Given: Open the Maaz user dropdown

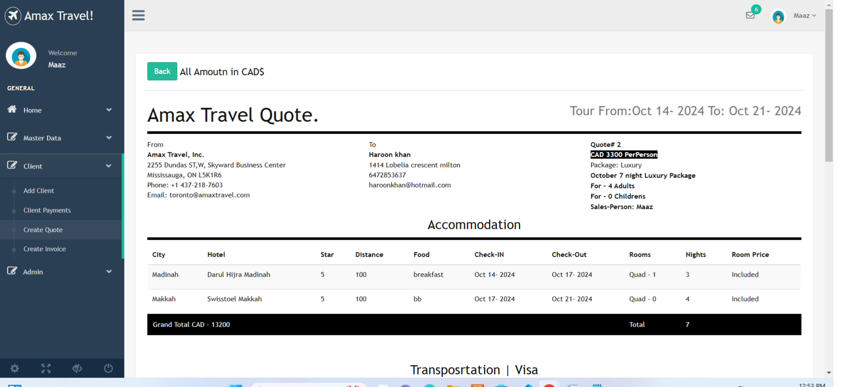Looking at the screenshot, I should coord(804,16).
